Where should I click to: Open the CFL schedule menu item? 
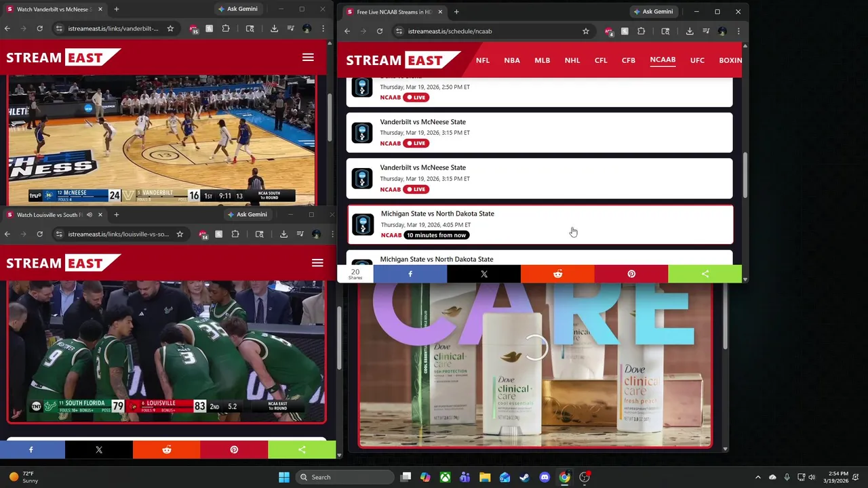(x=601, y=60)
